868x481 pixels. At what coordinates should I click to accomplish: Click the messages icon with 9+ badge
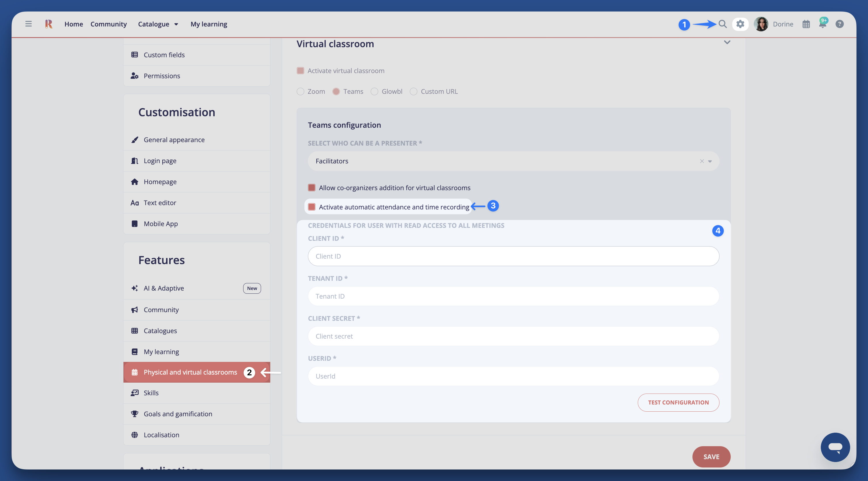click(x=823, y=22)
